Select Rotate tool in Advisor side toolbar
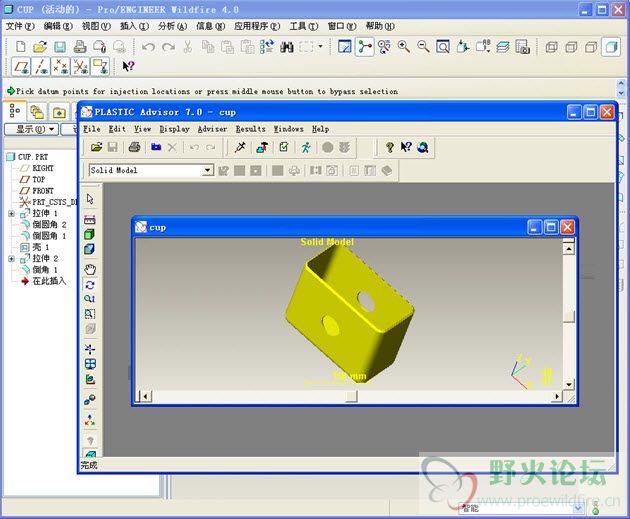This screenshot has height=519, width=630. pos(90,285)
